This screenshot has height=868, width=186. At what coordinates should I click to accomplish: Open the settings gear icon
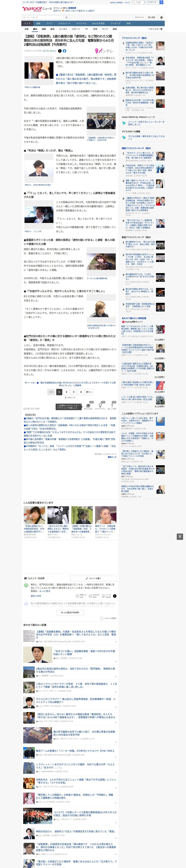161,18
